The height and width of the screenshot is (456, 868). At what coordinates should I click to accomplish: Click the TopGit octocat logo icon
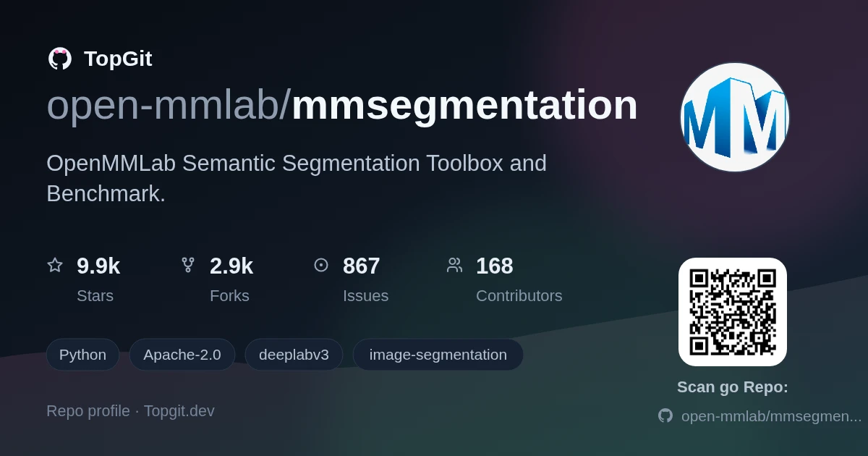click(x=60, y=59)
